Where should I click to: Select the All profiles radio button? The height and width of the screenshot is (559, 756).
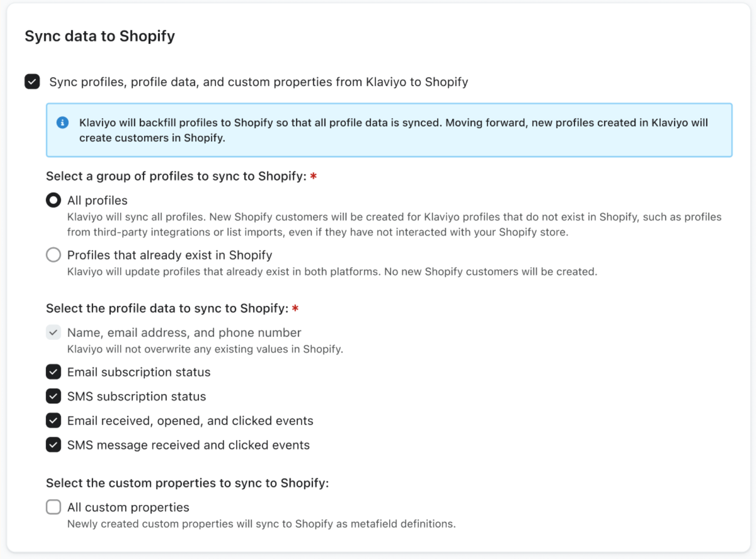[x=53, y=200]
